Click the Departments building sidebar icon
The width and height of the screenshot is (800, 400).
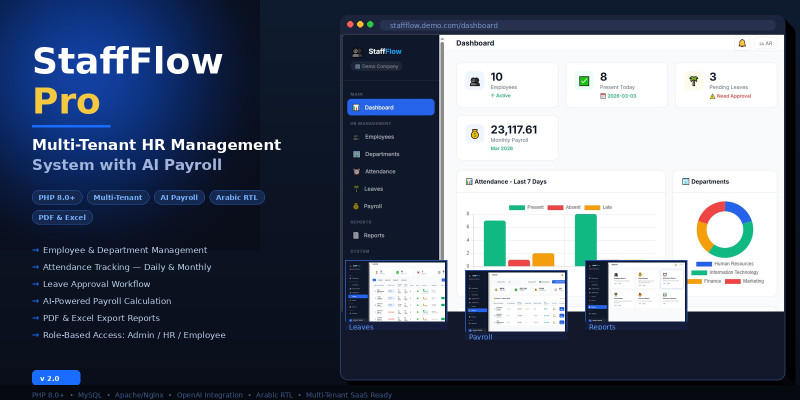(356, 154)
